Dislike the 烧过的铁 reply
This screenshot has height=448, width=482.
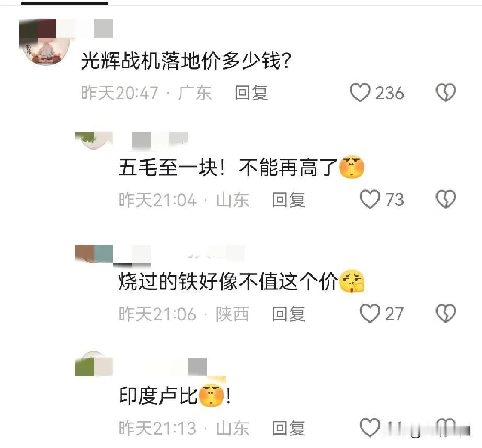coord(445,313)
